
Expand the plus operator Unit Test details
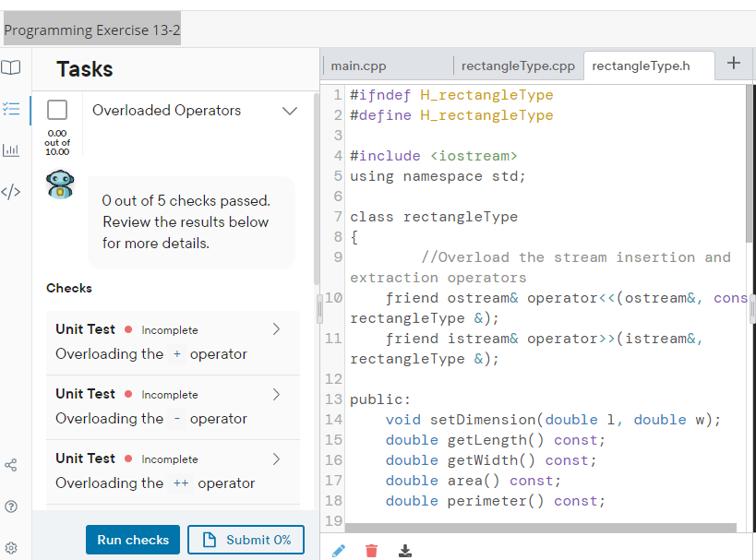pos(275,328)
